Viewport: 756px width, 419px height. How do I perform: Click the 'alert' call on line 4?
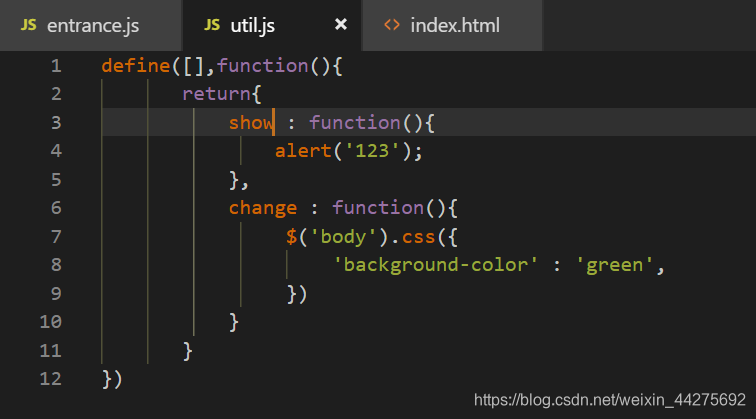[x=303, y=151]
